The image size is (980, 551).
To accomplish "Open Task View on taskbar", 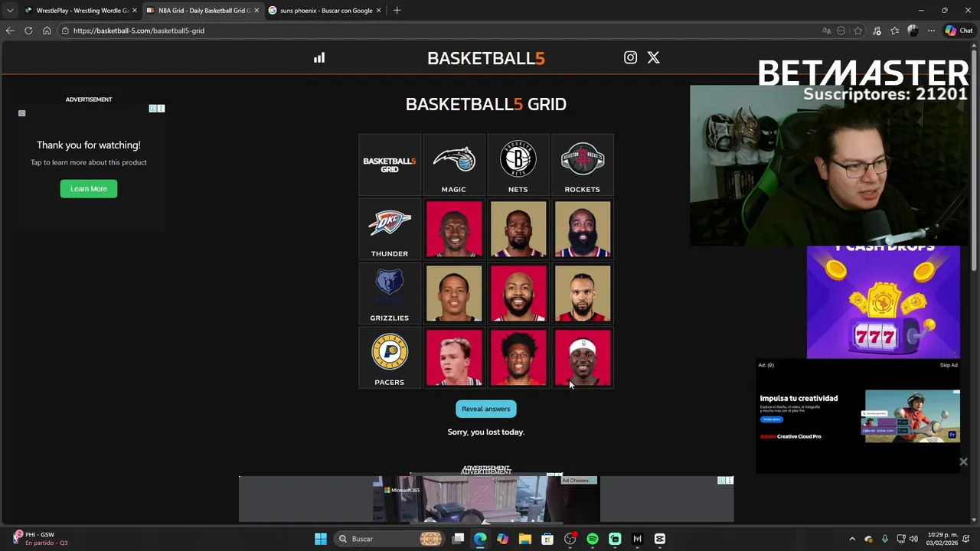I will point(458,539).
